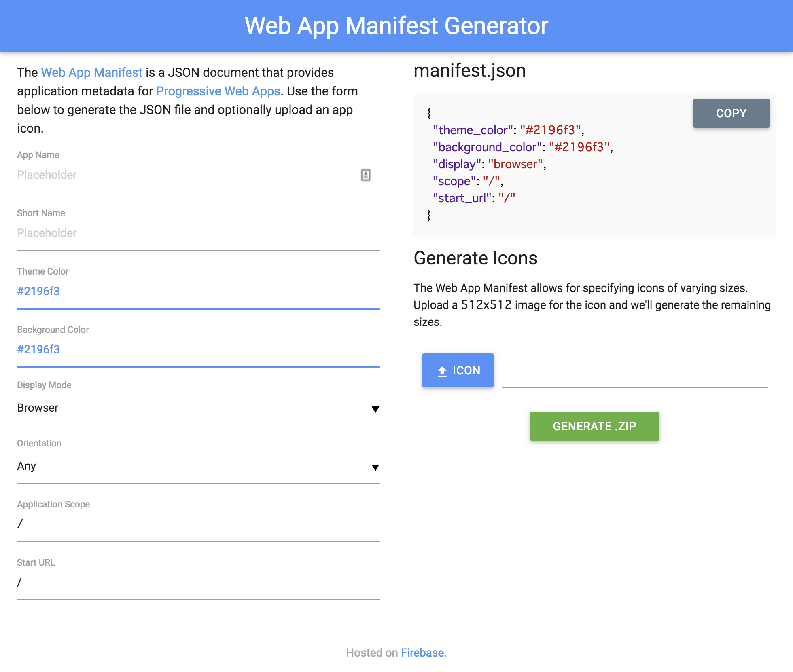Screen dimensions: 793x672
Task: Generate the .zip download
Action: (x=594, y=426)
